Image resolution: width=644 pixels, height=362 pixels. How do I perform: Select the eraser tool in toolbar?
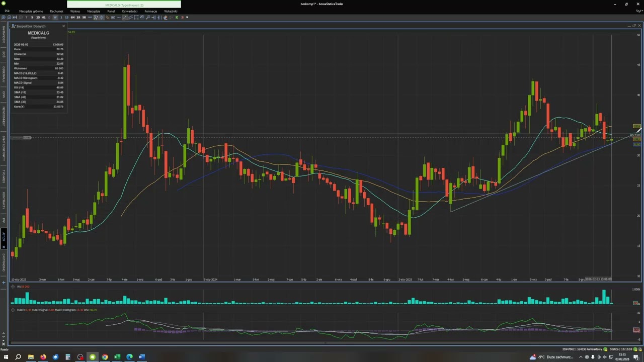click(x=165, y=17)
